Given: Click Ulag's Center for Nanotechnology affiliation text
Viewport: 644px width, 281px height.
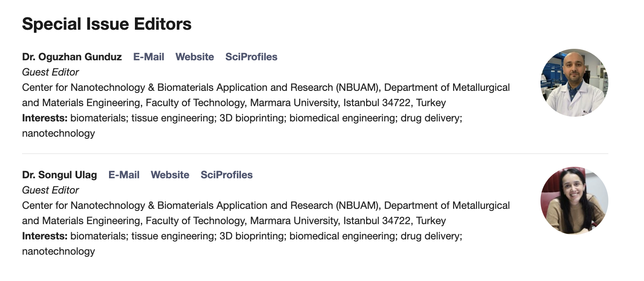Looking at the screenshot, I should tap(266, 213).
